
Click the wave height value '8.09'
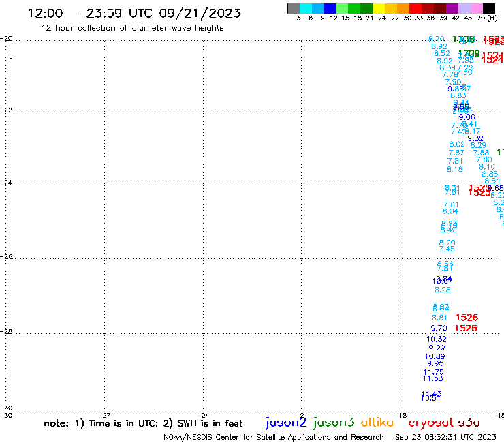point(457,144)
